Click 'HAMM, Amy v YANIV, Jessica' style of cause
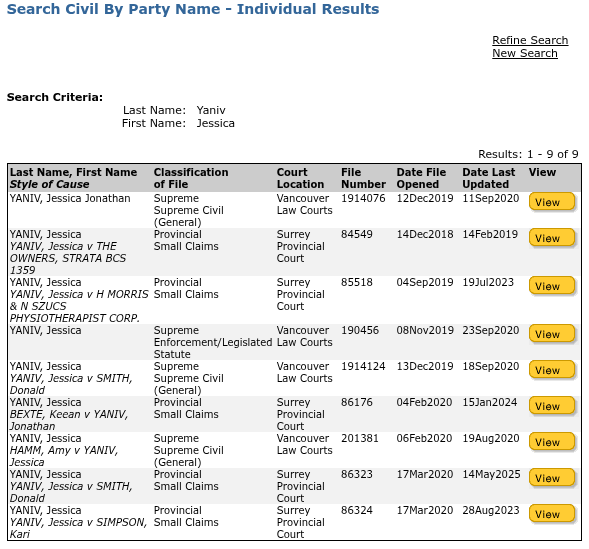 [x=64, y=456]
